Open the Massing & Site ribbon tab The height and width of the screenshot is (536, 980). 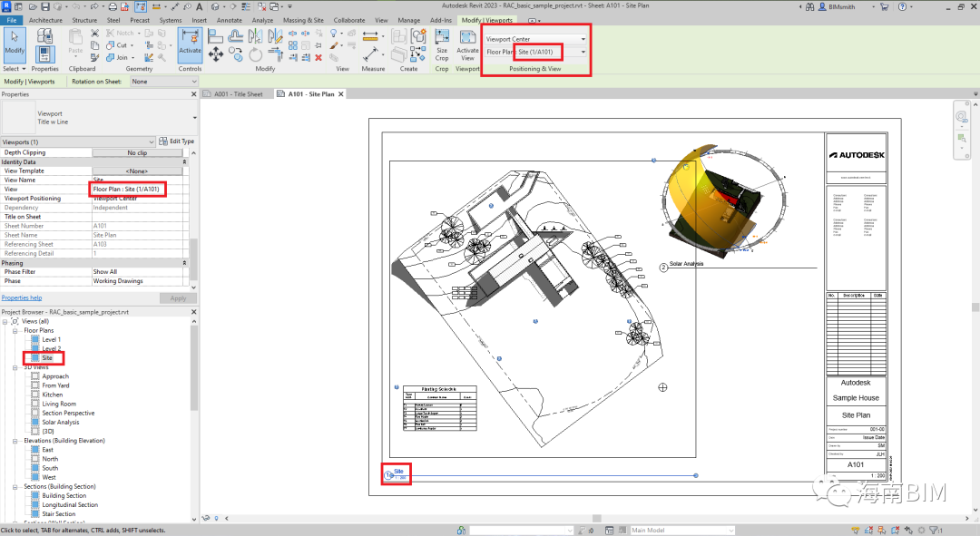click(303, 20)
